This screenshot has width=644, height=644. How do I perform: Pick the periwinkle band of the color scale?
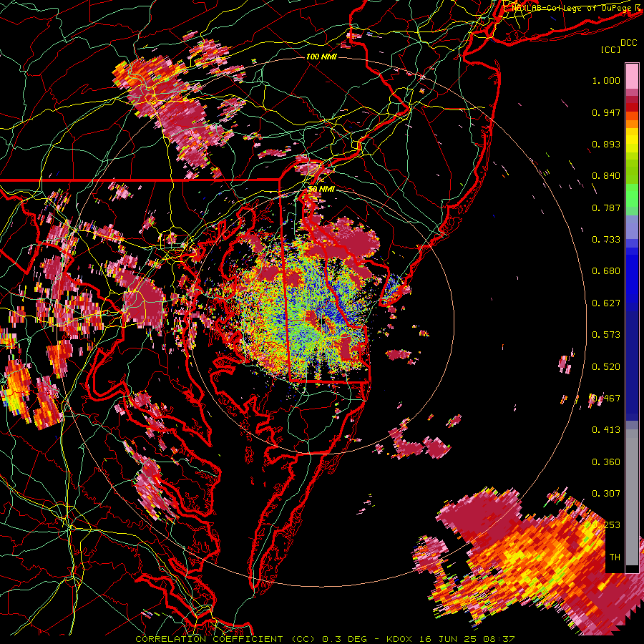pyautogui.click(x=632, y=228)
